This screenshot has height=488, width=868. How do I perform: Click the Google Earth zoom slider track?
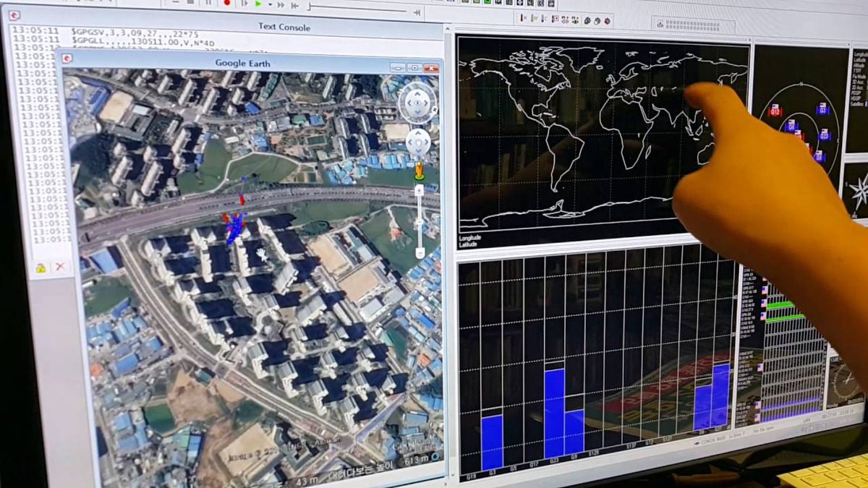pos(419,217)
